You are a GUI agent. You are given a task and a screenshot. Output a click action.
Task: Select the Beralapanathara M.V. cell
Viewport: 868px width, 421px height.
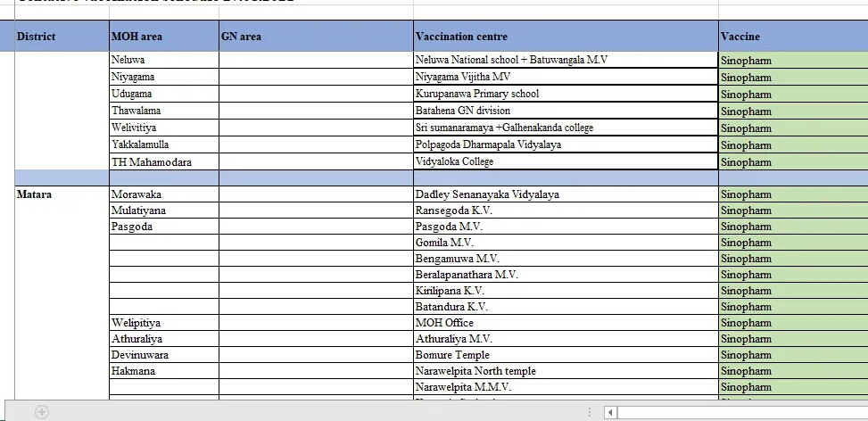[x=566, y=275]
